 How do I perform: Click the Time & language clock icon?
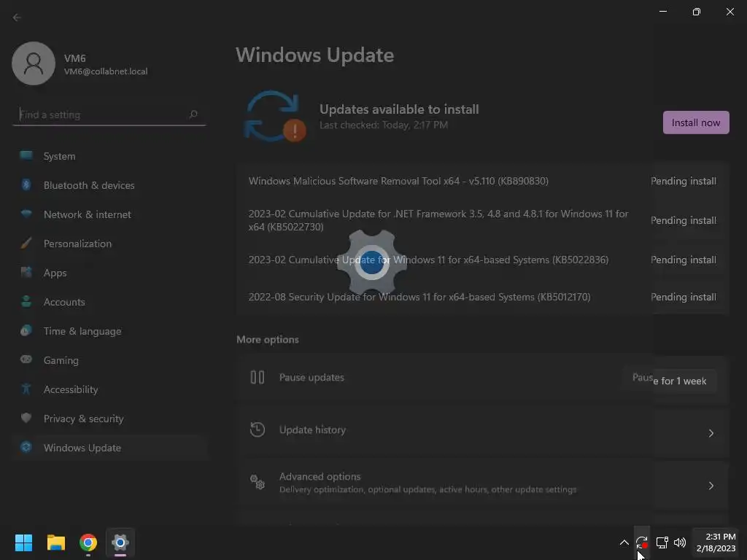[x=26, y=330]
